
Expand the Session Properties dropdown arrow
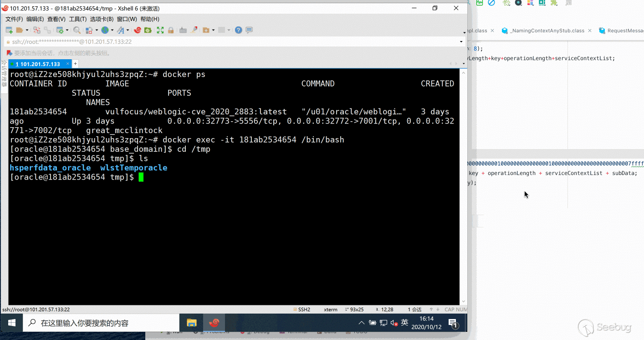(x=66, y=30)
